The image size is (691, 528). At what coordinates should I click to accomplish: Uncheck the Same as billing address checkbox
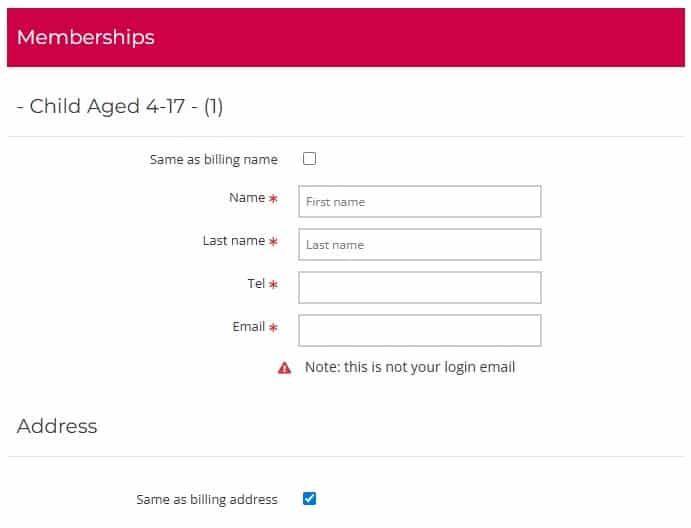click(x=309, y=498)
